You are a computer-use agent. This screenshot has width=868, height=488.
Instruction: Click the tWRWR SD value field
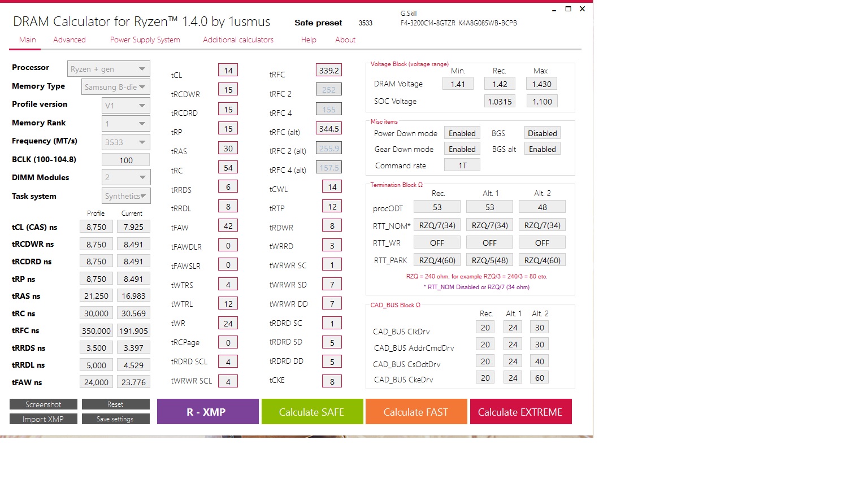pyautogui.click(x=332, y=285)
